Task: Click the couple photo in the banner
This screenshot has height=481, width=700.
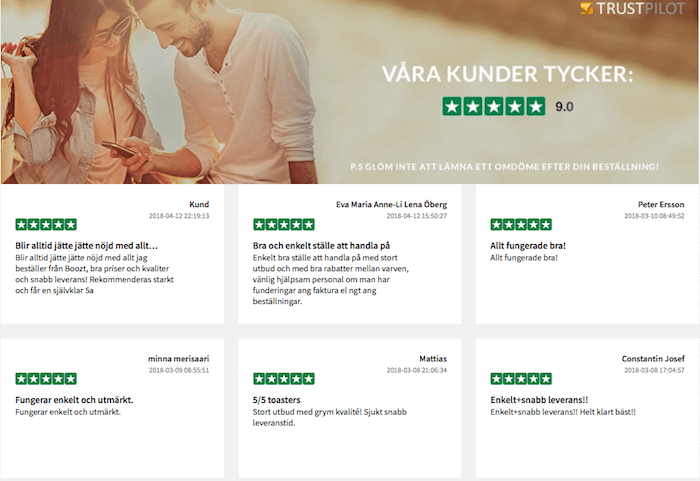Action: click(x=158, y=92)
